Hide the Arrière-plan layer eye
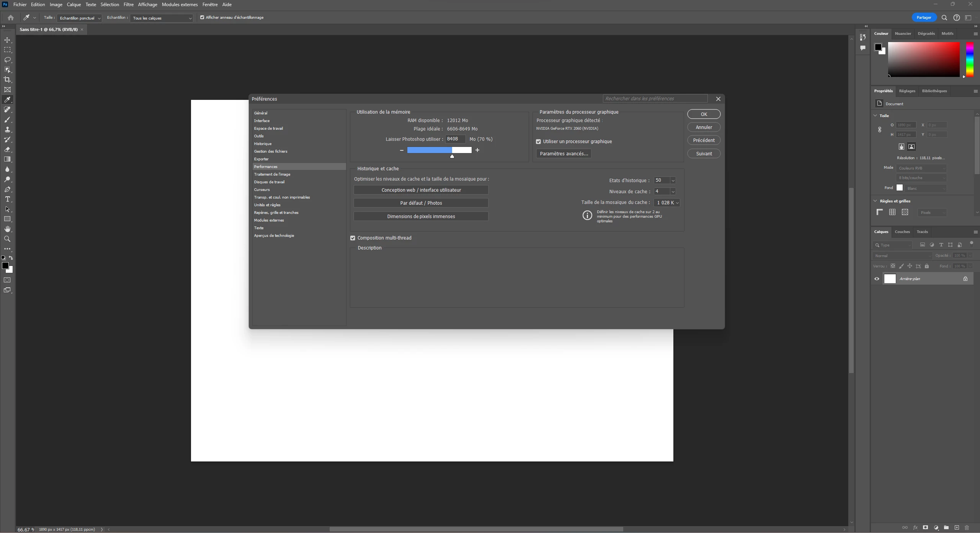The width and height of the screenshot is (980, 533). pos(877,279)
